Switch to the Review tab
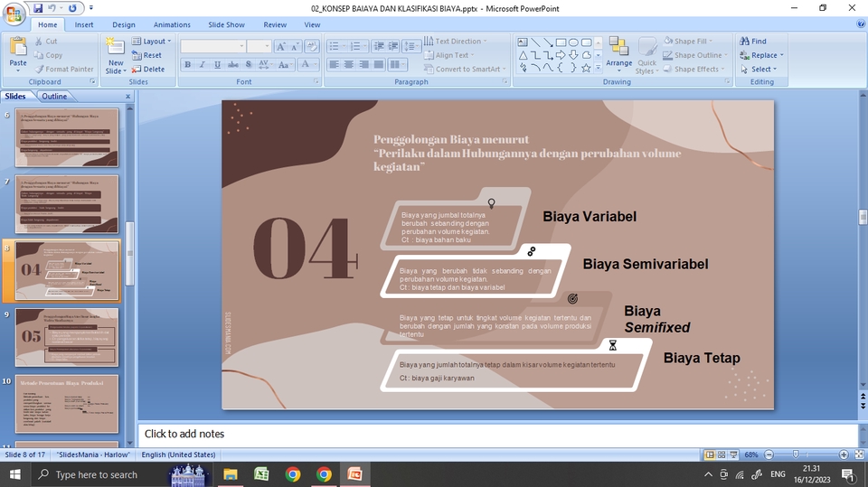This screenshot has height=487, width=868. (275, 24)
